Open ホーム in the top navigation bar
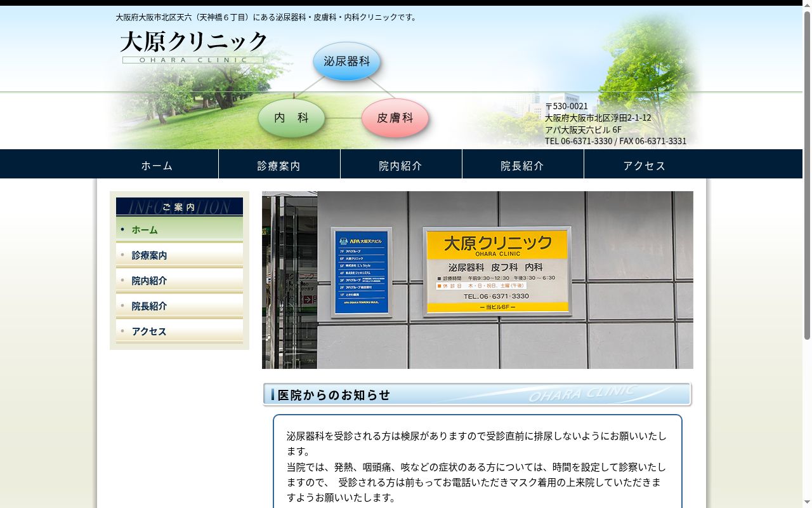 [157, 165]
